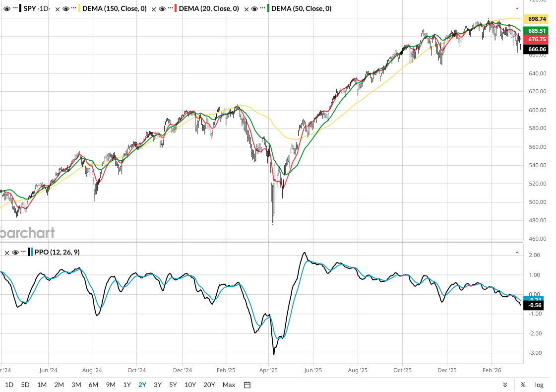The width and height of the screenshot is (556, 392).
Task: Select the 20Y time range
Action: click(209, 385)
